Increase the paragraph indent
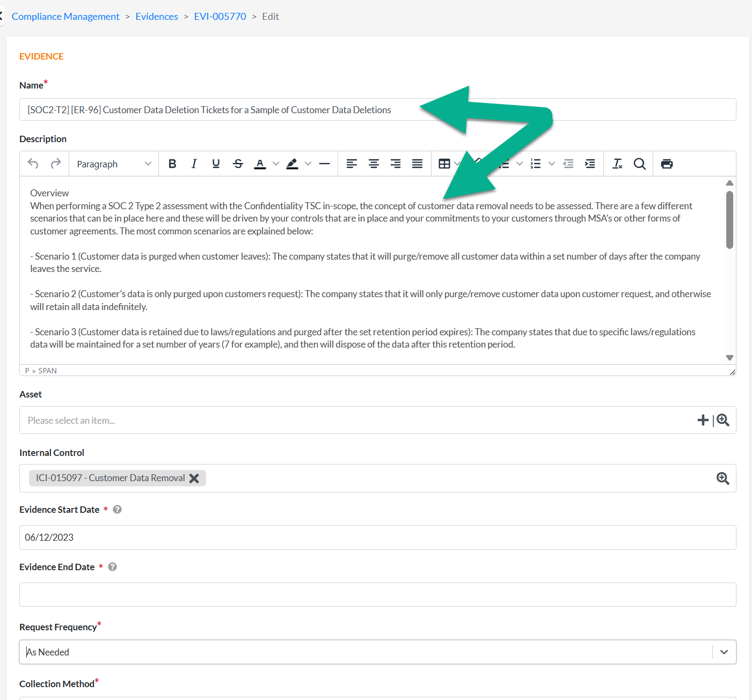This screenshot has width=752, height=700. [590, 164]
